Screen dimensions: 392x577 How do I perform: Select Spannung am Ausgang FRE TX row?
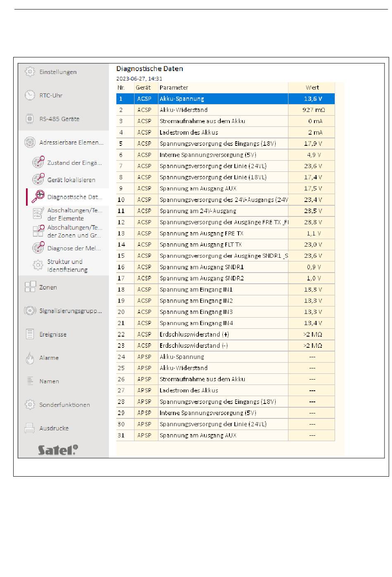click(x=225, y=233)
